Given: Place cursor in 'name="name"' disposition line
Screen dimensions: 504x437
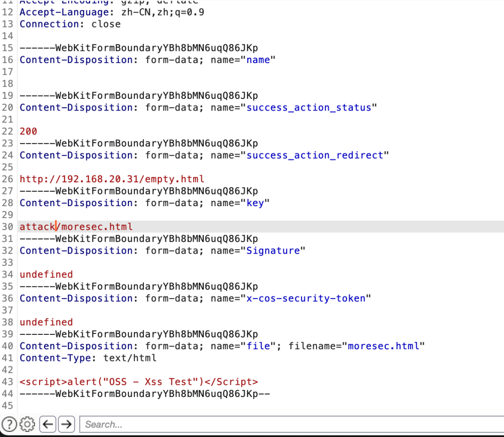Looking at the screenshot, I should point(147,60).
